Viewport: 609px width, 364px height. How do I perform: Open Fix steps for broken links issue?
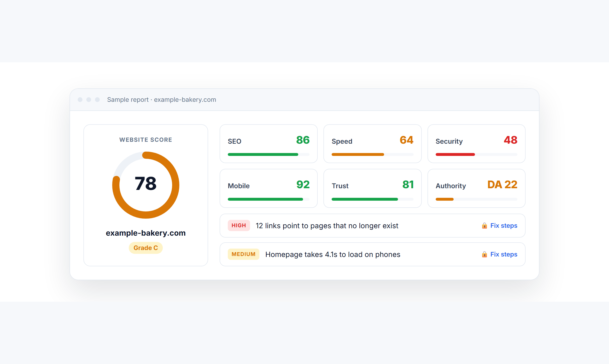point(504,226)
